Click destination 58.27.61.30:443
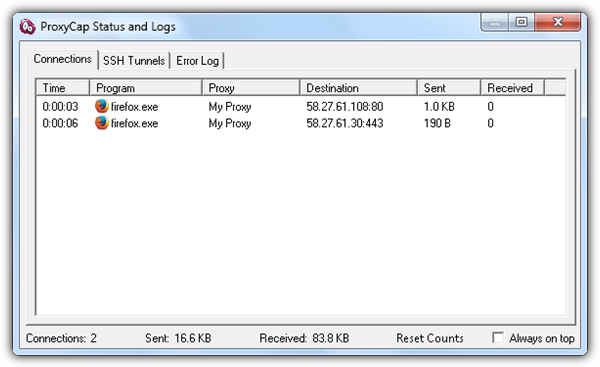 tap(345, 123)
